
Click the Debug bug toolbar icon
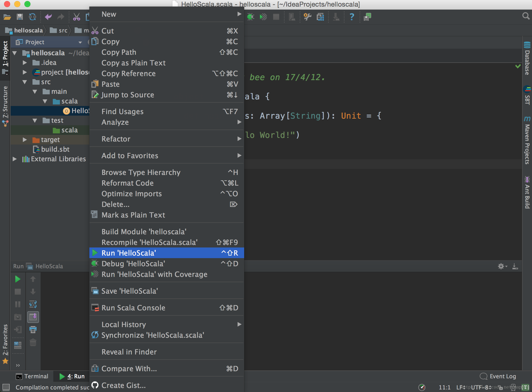point(251,17)
